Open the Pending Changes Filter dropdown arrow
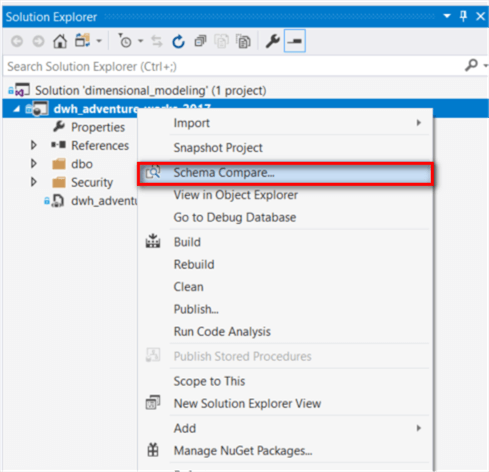The height and width of the screenshot is (472, 489). 140,41
